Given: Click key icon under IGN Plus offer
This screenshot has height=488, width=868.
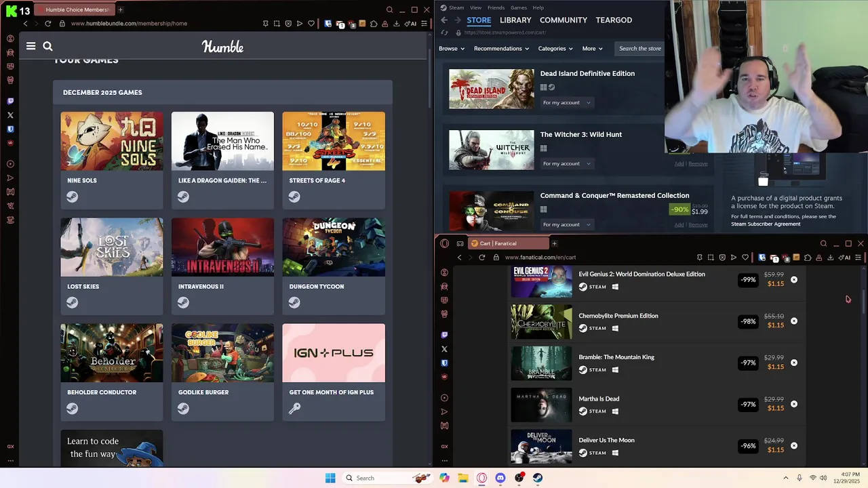Looking at the screenshot, I should (294, 408).
